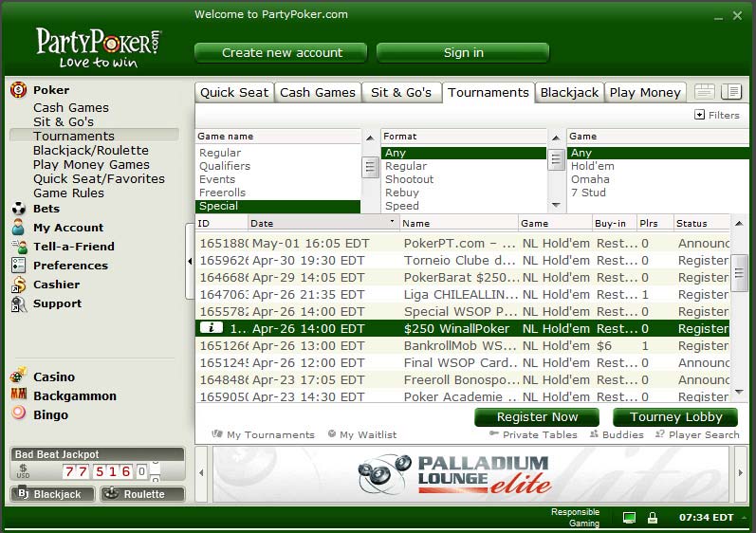The image size is (756, 533).
Task: Open the Blackjack tab
Action: (x=569, y=92)
